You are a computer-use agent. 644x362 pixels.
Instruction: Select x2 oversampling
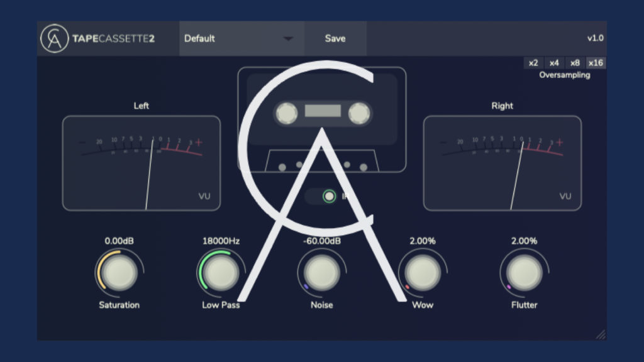[x=533, y=63]
